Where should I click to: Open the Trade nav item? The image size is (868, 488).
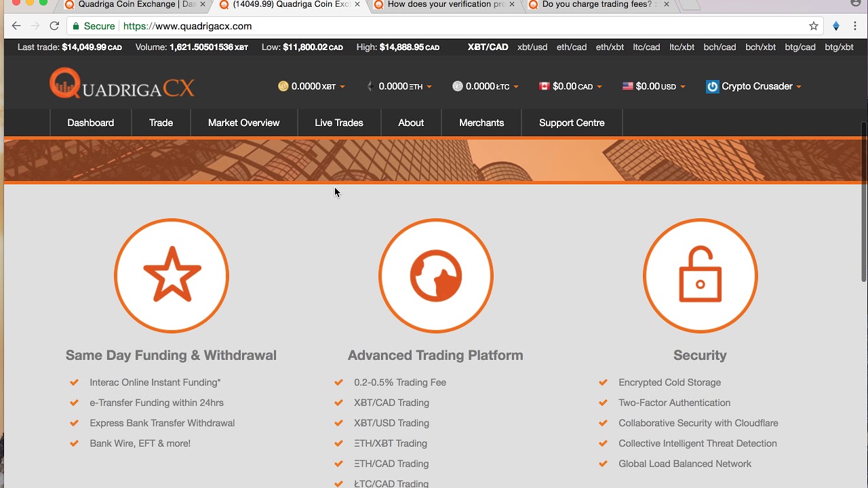[161, 123]
